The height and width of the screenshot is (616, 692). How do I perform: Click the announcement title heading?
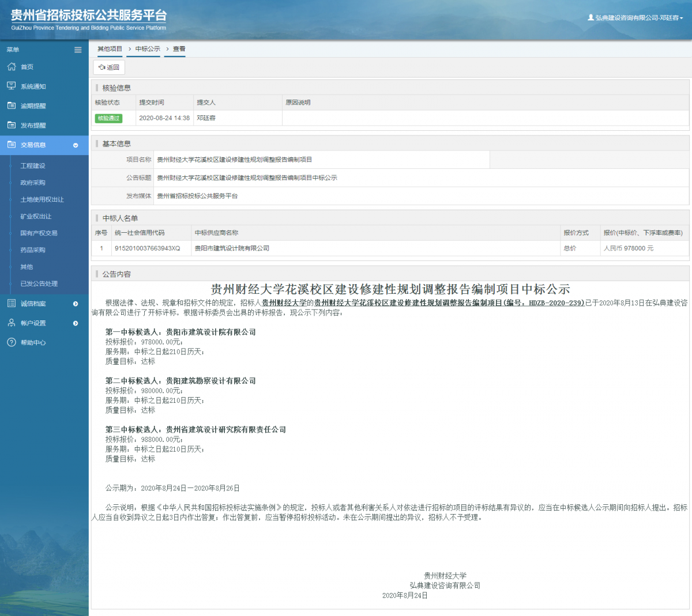point(390,289)
